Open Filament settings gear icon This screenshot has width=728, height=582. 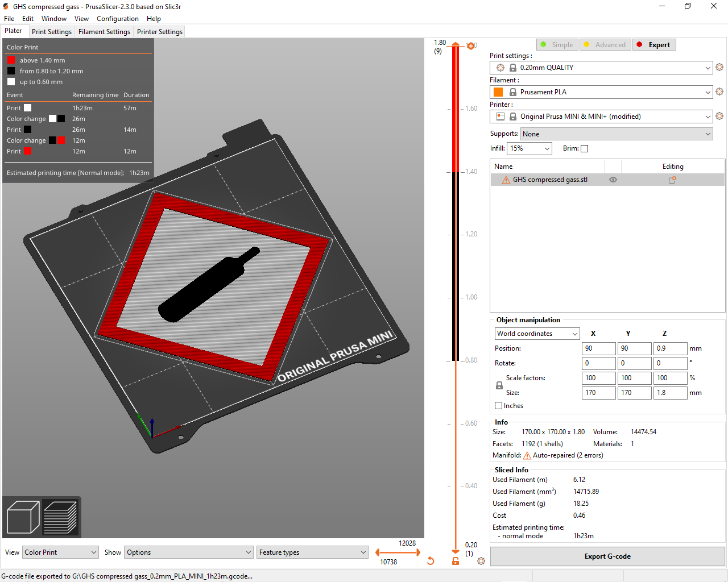tap(719, 92)
